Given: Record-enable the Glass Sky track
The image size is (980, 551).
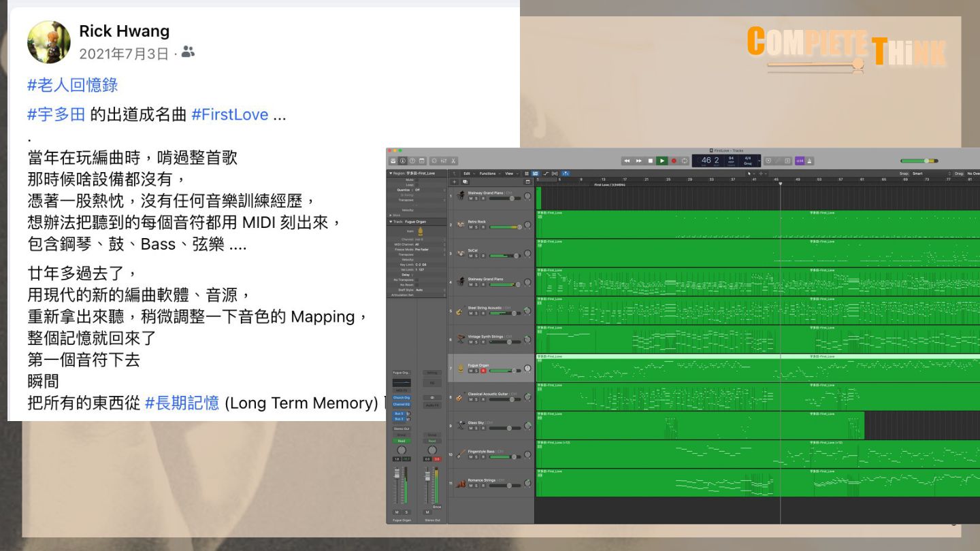Looking at the screenshot, I should tap(483, 428).
